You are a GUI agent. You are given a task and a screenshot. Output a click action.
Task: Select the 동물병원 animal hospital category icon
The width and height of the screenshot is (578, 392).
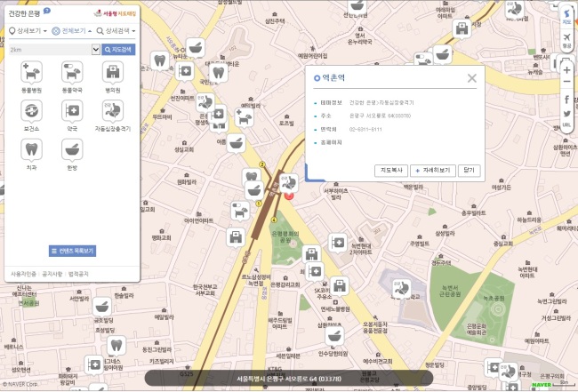coord(31,72)
